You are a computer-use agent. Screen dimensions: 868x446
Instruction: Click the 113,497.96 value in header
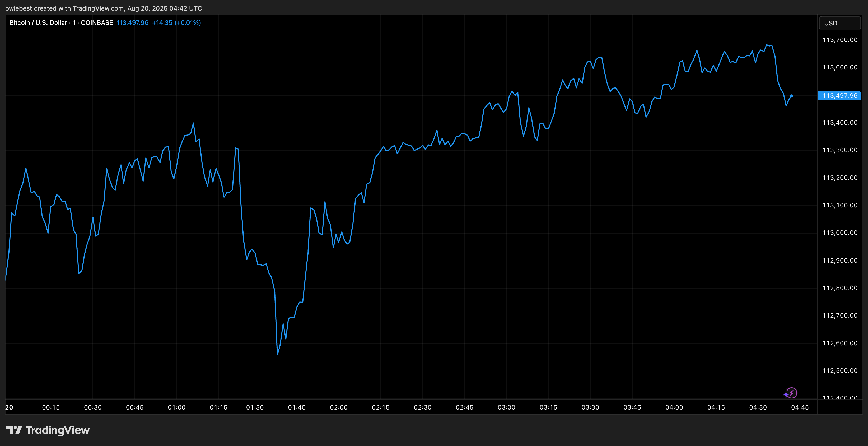tap(132, 22)
